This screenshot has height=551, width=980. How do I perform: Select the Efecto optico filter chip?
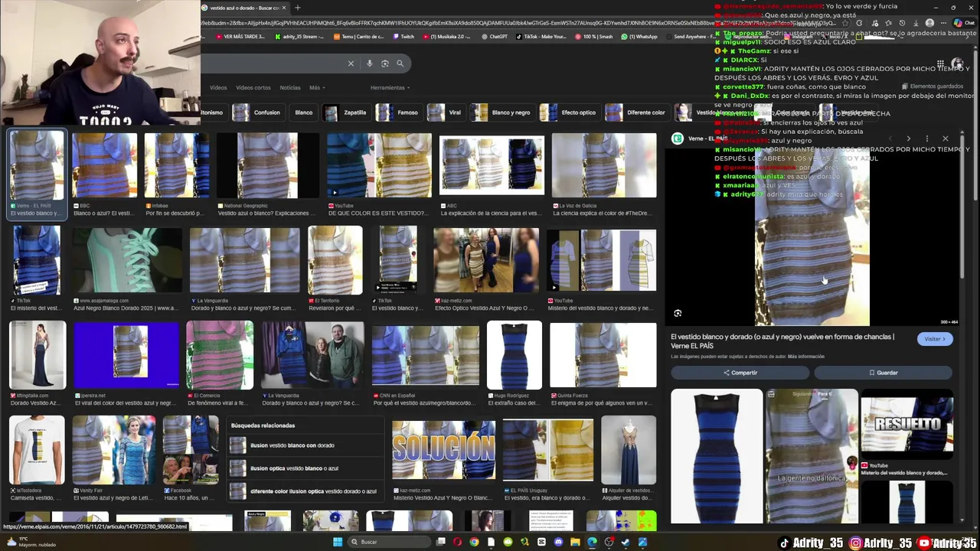569,112
